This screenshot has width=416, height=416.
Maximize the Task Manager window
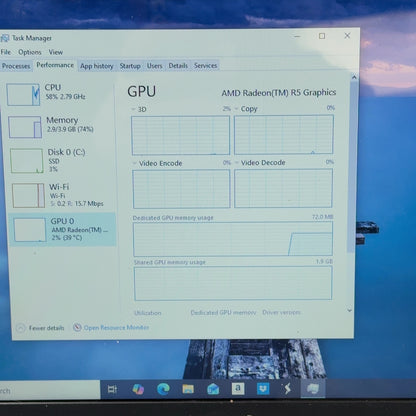pyautogui.click(x=322, y=36)
